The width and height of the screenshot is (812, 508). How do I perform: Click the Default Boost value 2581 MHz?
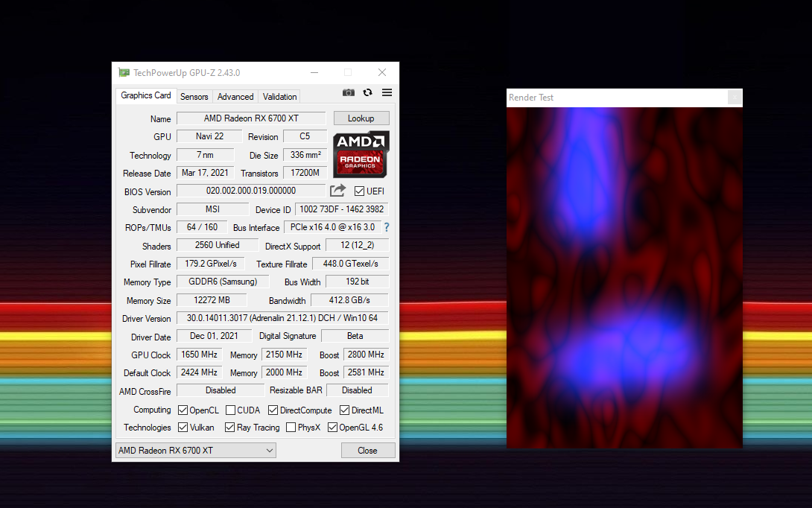(366, 372)
